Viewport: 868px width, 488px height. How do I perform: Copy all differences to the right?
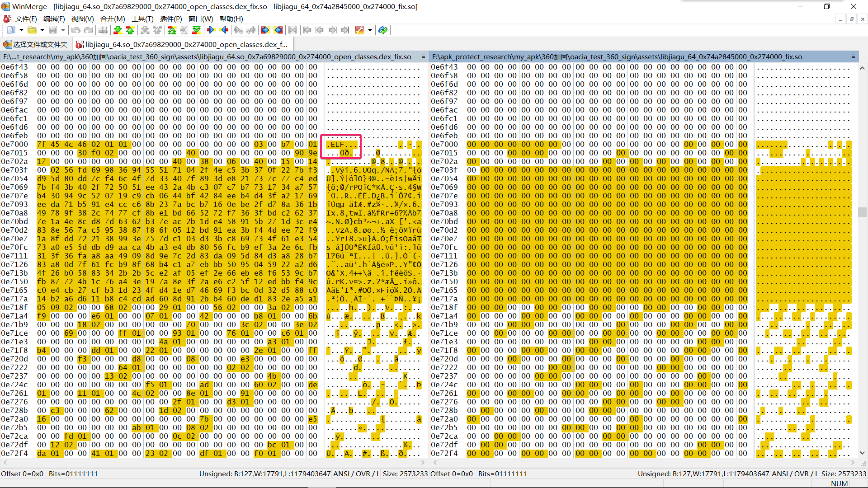265,30
